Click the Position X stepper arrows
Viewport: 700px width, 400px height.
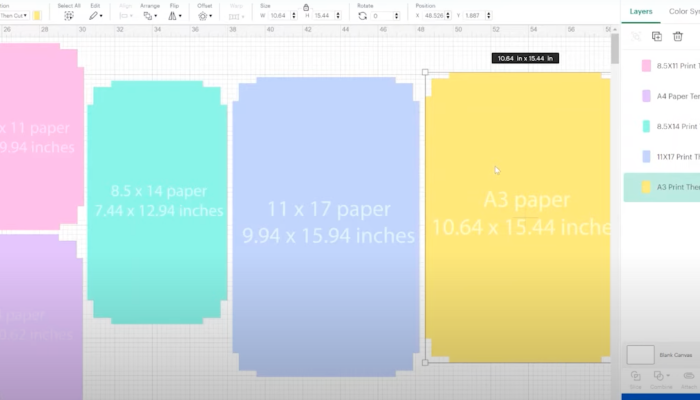pyautogui.click(x=449, y=16)
